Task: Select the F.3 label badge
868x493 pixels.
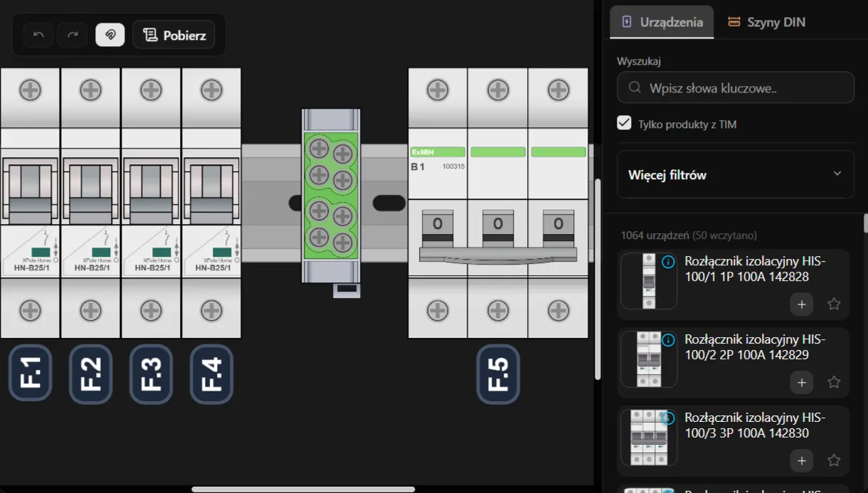Action: [x=151, y=373]
